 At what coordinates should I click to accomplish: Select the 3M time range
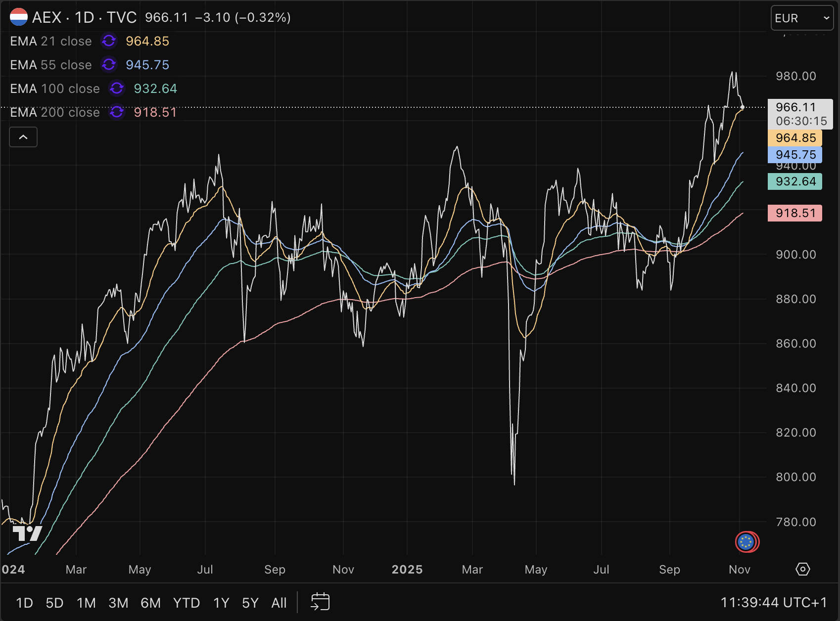(x=118, y=603)
